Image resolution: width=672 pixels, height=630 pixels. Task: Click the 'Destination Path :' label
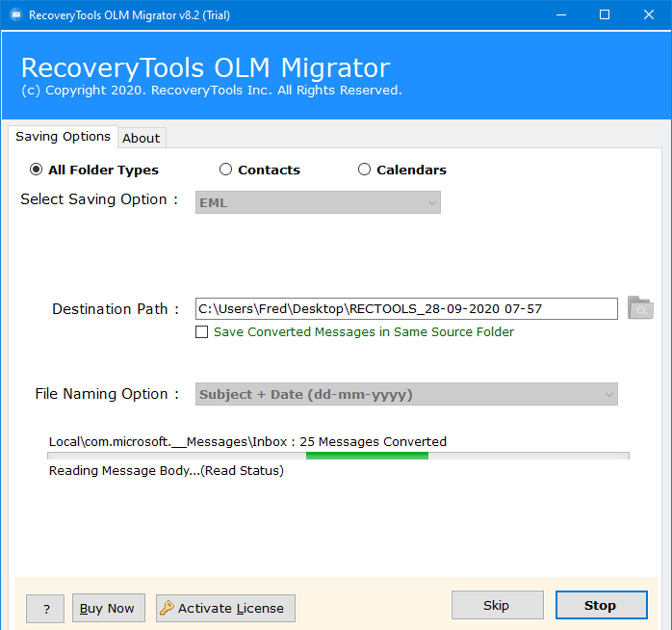116,309
